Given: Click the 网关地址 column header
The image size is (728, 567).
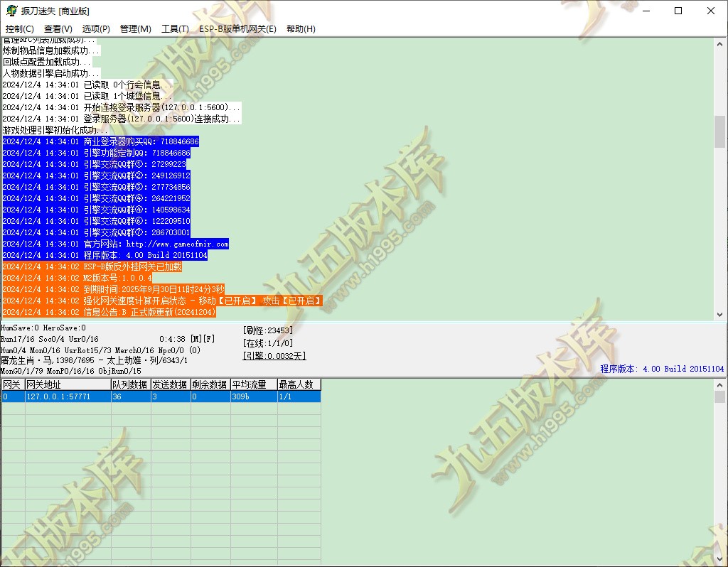Looking at the screenshot, I should [68, 384].
